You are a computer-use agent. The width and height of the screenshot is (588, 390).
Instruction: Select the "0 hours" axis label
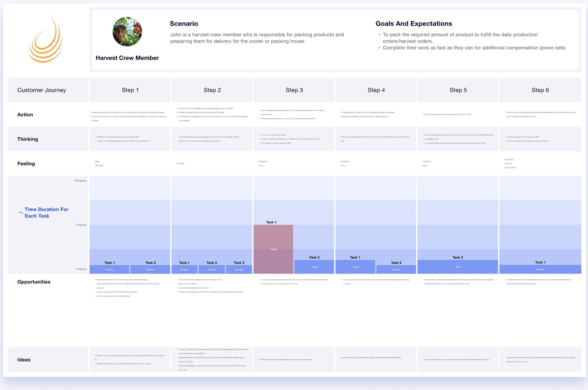pyautogui.click(x=81, y=269)
